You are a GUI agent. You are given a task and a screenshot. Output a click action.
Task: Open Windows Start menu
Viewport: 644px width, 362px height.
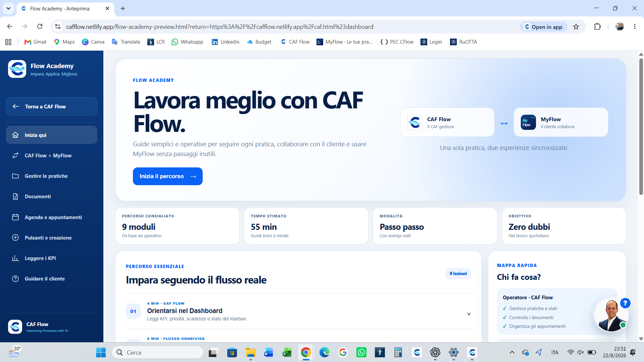click(101, 352)
